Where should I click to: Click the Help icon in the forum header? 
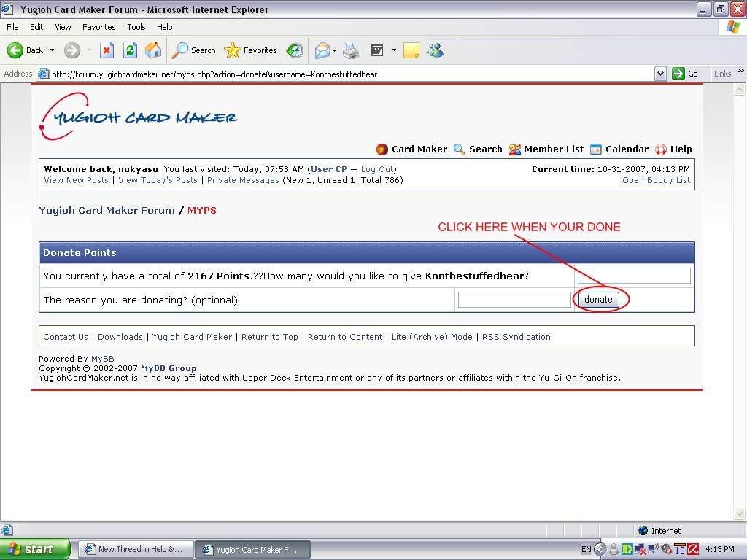(661, 149)
